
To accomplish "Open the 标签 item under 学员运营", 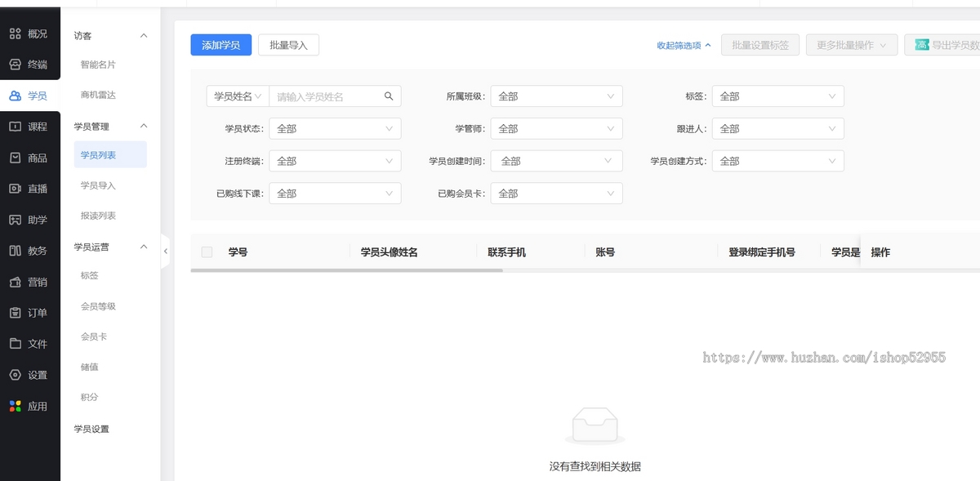I will tap(89, 276).
